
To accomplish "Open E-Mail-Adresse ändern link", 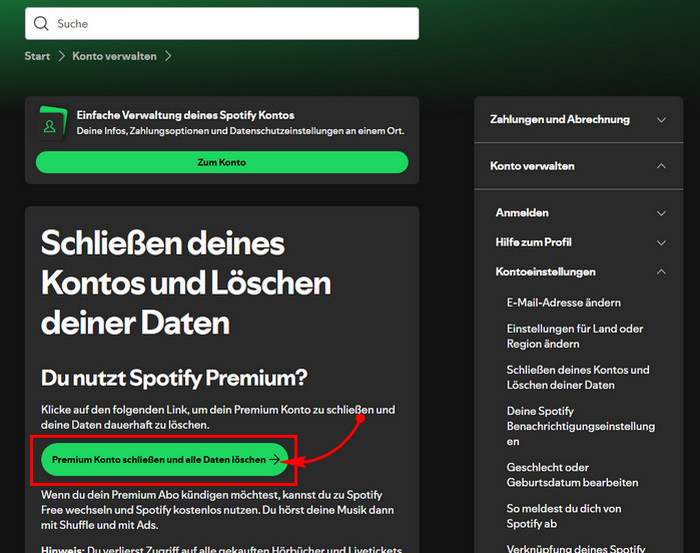I will point(563,303).
